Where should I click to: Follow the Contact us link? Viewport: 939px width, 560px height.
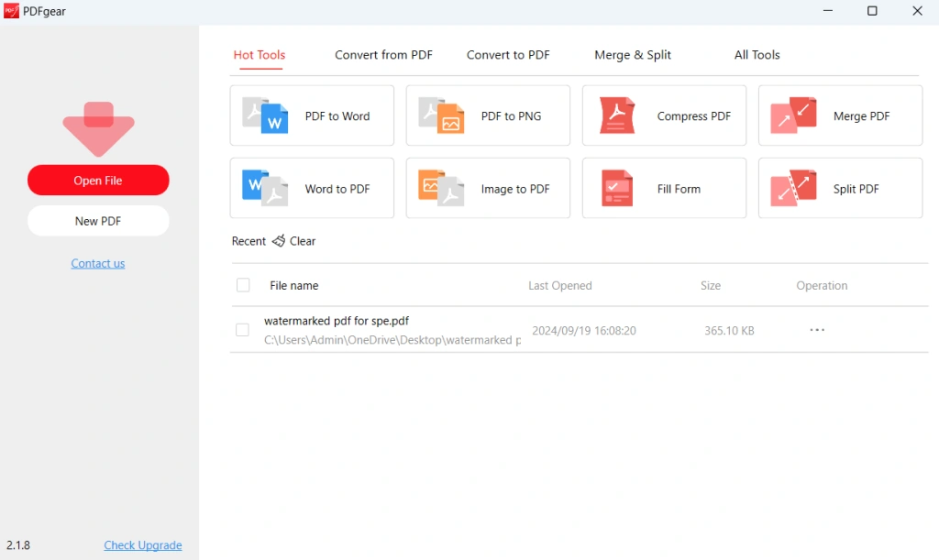98,263
